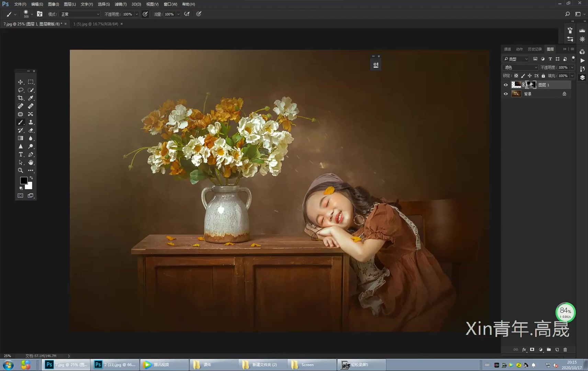Create new fill or adjustment layer

541,349
